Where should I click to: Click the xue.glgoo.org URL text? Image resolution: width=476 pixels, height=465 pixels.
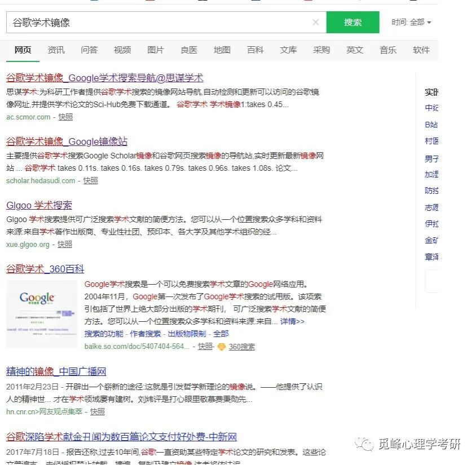[x=28, y=245]
